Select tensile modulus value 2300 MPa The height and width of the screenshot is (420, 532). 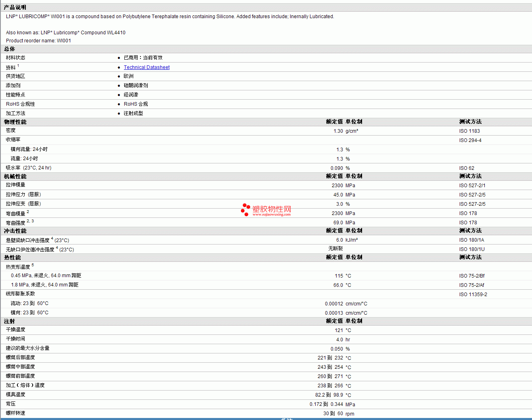coord(343,186)
